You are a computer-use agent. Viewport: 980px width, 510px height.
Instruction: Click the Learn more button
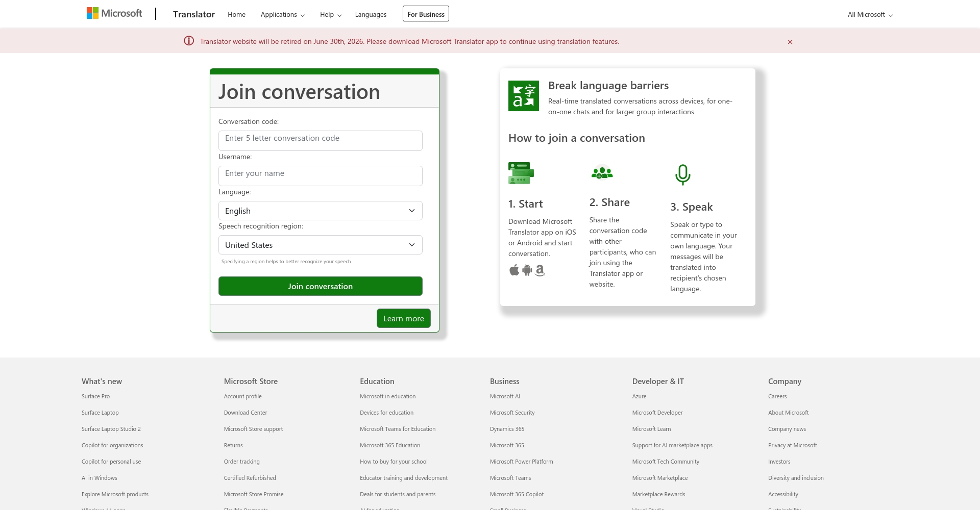tap(403, 318)
